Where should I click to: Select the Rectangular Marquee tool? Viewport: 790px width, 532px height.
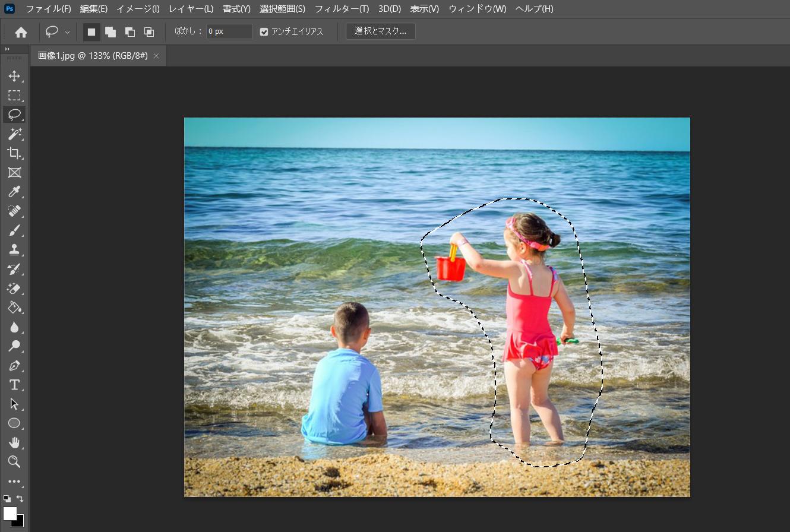point(14,96)
